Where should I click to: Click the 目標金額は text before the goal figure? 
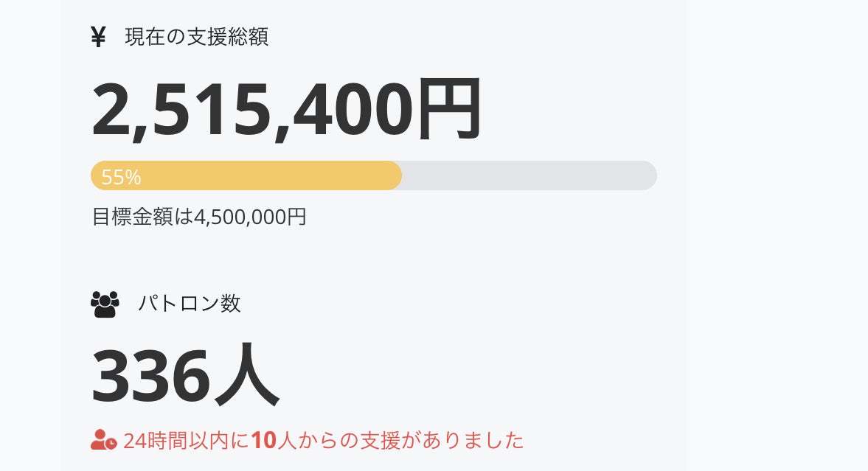142,217
